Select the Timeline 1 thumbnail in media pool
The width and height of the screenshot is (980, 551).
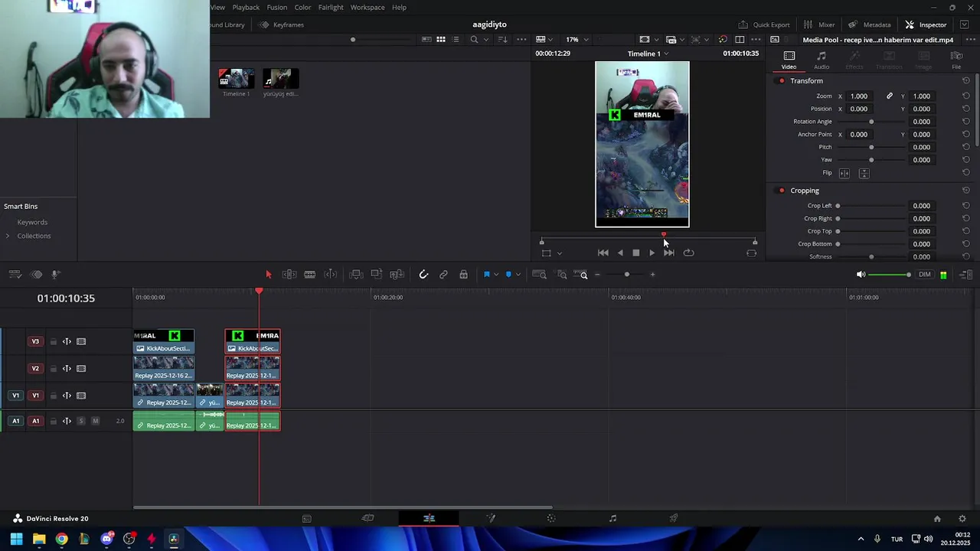click(236, 80)
